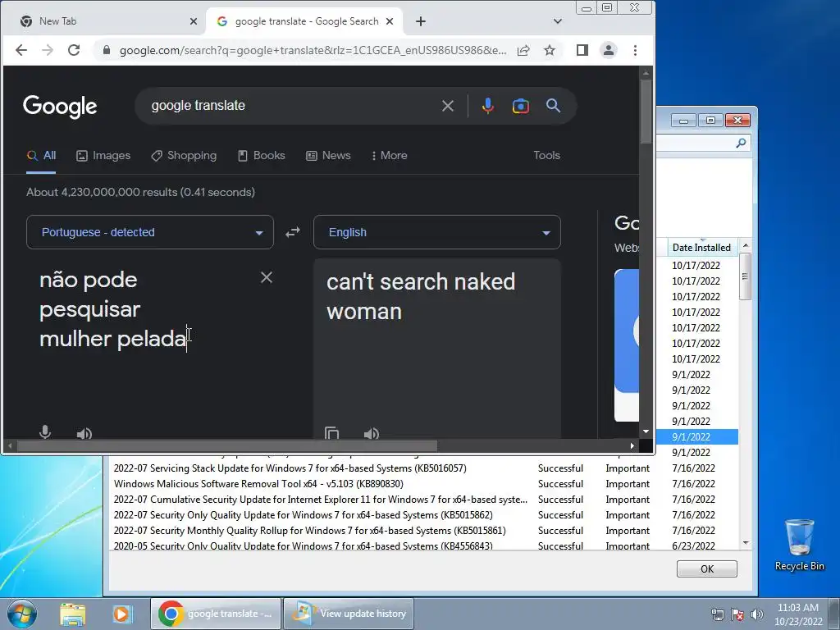
Task: Click update history list scroll down arrow
Action: click(x=745, y=543)
